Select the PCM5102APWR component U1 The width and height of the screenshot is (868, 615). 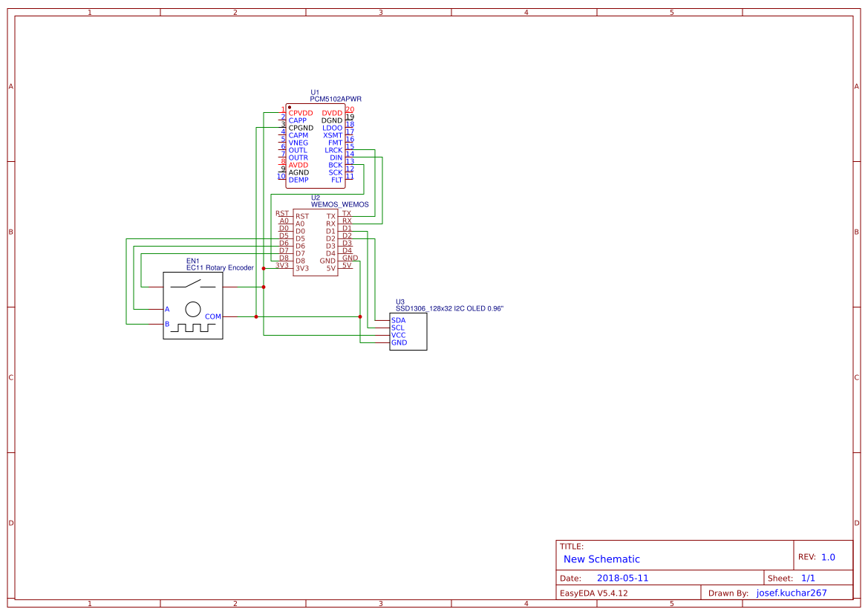[x=314, y=146]
